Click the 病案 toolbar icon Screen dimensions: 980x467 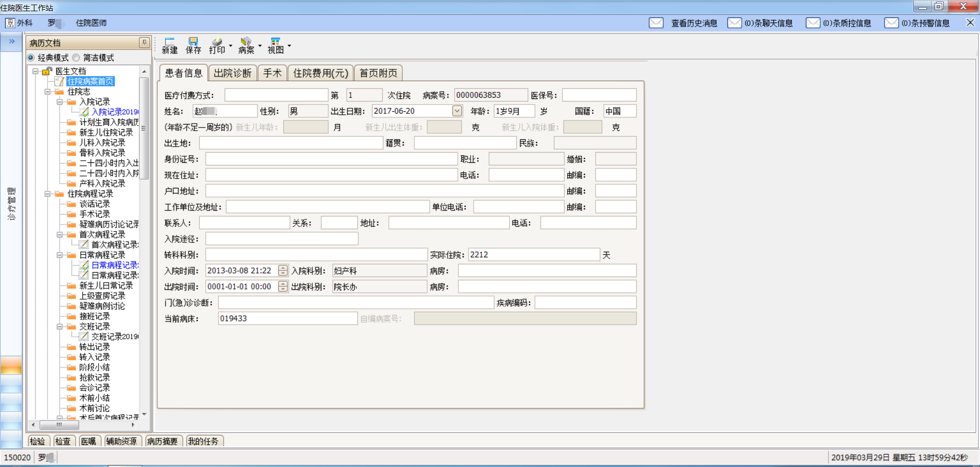[x=246, y=45]
